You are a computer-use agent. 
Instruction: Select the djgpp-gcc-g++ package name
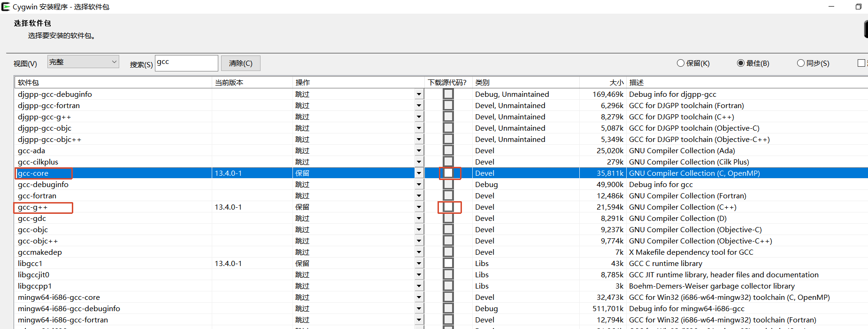pos(44,117)
